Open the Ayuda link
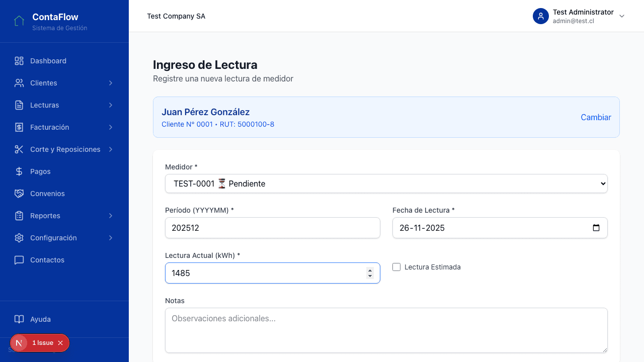The image size is (644, 362). pos(64,319)
